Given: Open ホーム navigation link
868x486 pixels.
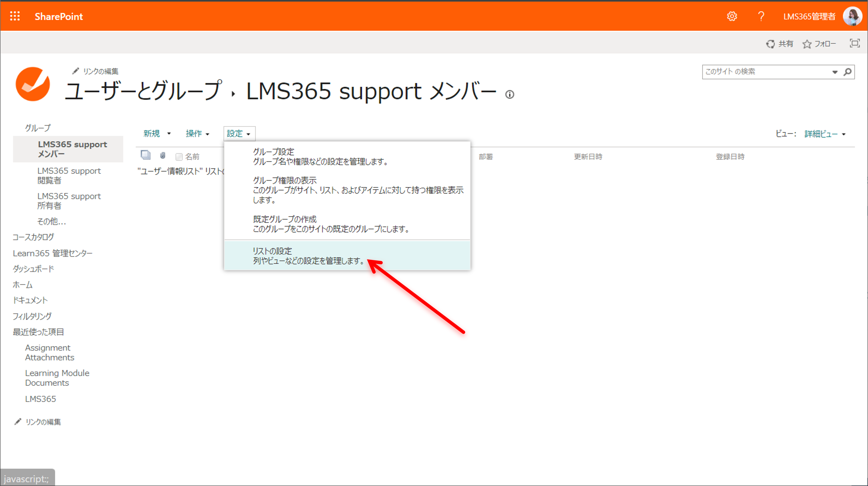Looking at the screenshot, I should pyautogui.click(x=23, y=285).
